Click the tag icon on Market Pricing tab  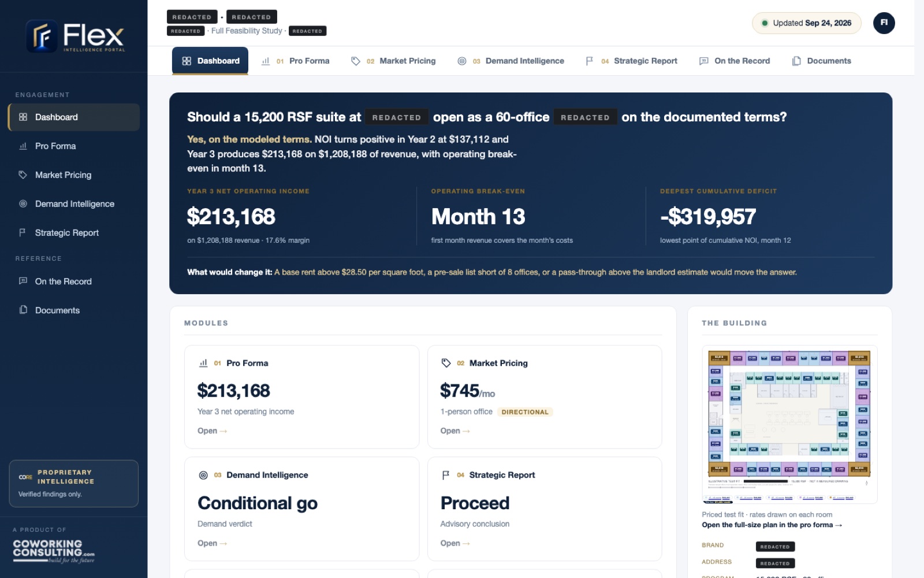pyautogui.click(x=356, y=61)
